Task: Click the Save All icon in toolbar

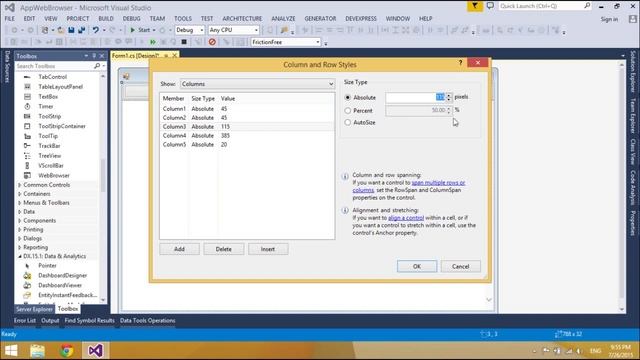Action: click(x=82, y=30)
